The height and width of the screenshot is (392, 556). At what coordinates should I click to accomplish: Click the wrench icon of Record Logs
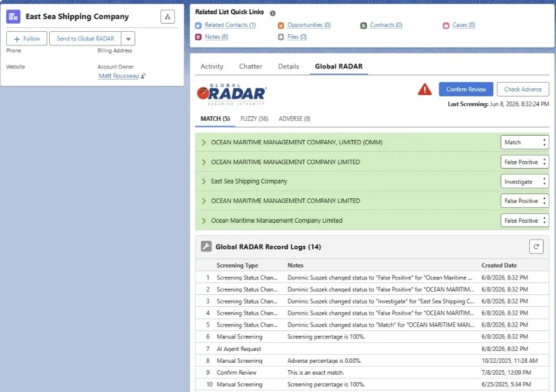click(206, 246)
